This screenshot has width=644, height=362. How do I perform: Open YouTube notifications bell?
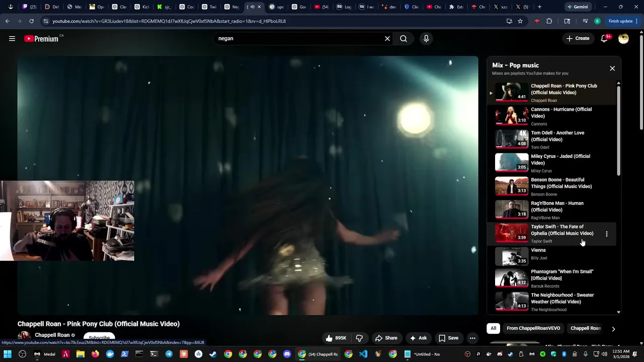click(604, 39)
